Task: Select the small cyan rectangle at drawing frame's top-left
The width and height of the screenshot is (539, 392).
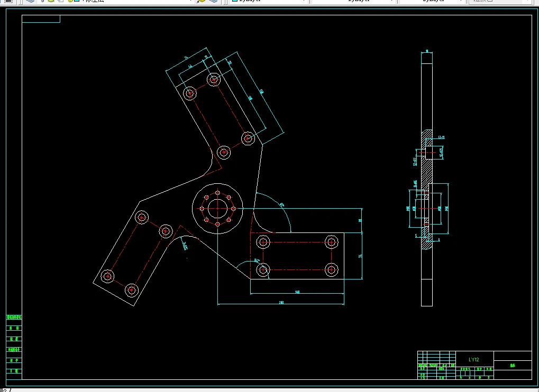Action: tap(41, 18)
